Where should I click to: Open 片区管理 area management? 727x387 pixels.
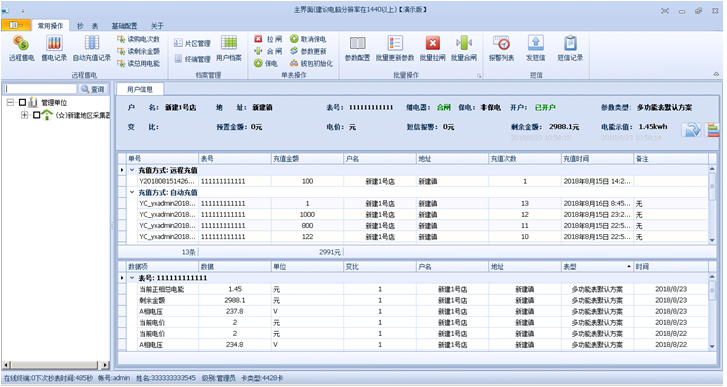tap(192, 44)
